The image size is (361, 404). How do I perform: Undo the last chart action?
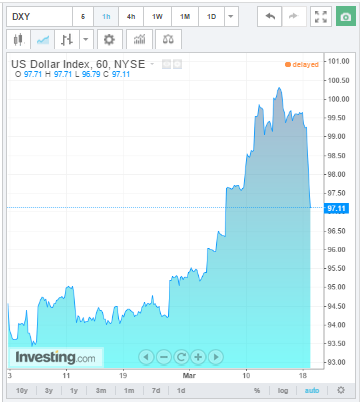tap(270, 16)
